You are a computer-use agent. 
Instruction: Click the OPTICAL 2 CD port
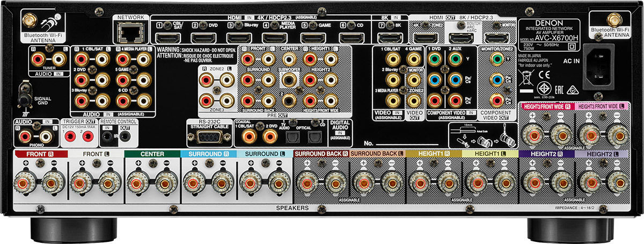pos(316,138)
